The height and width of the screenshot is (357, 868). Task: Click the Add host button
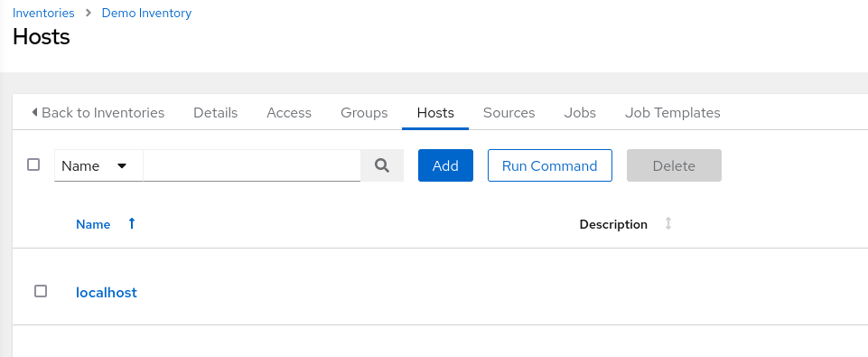pos(445,165)
